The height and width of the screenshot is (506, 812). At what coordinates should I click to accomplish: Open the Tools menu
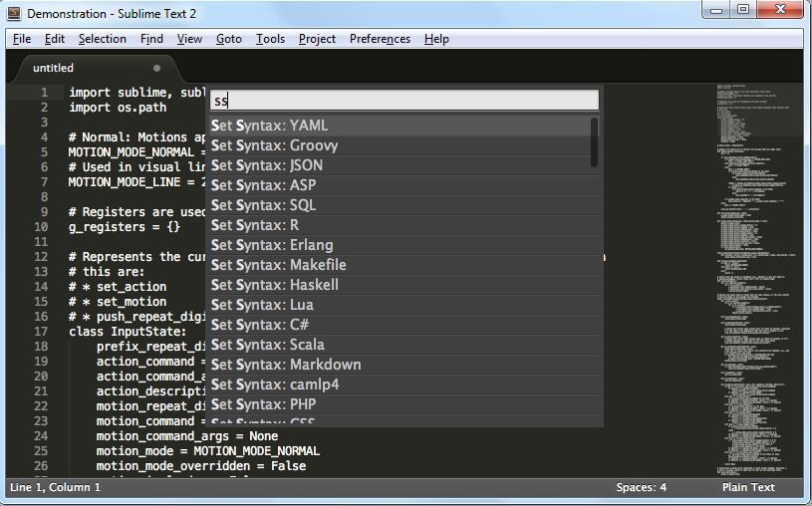270,39
